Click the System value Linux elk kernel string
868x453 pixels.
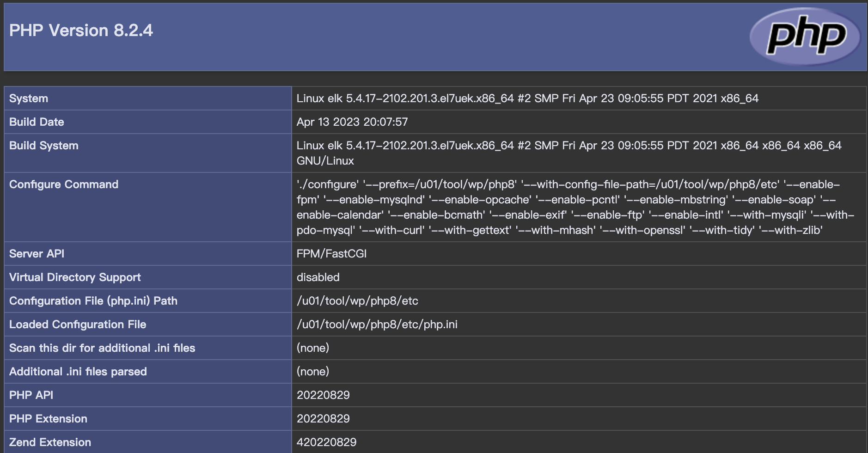(527, 98)
